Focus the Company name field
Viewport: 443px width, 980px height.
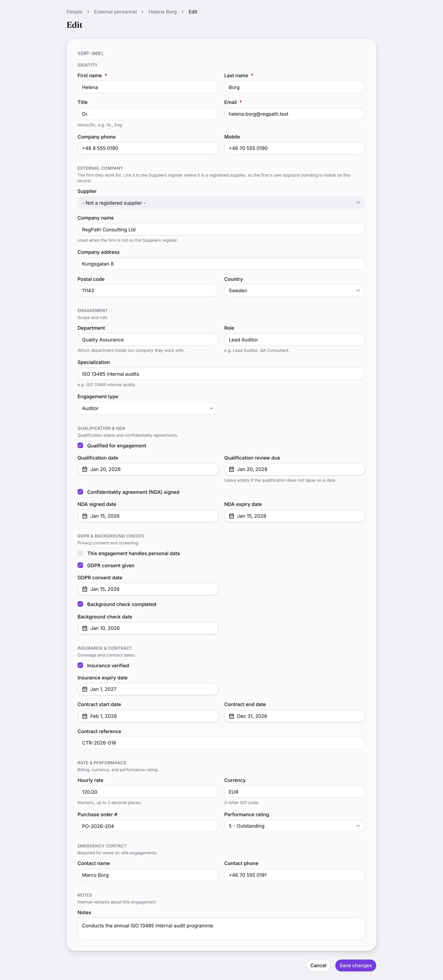[x=221, y=229]
